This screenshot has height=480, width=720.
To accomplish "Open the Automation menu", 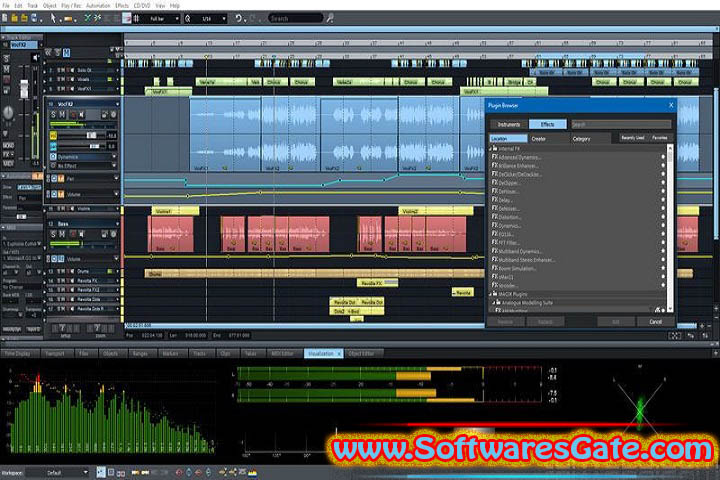I will 98,6.
